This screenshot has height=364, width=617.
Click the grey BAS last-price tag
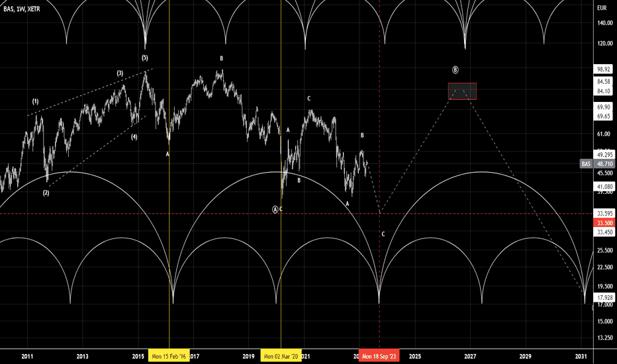coord(586,163)
